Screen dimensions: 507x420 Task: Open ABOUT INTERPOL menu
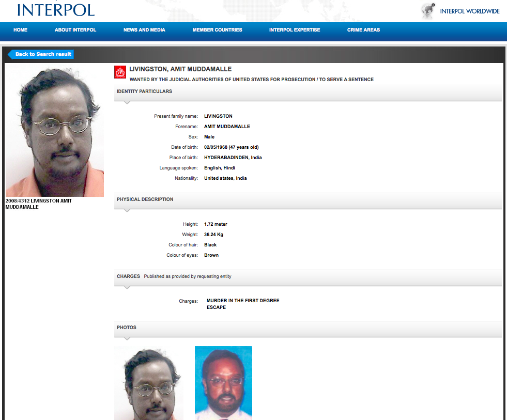[x=75, y=30]
